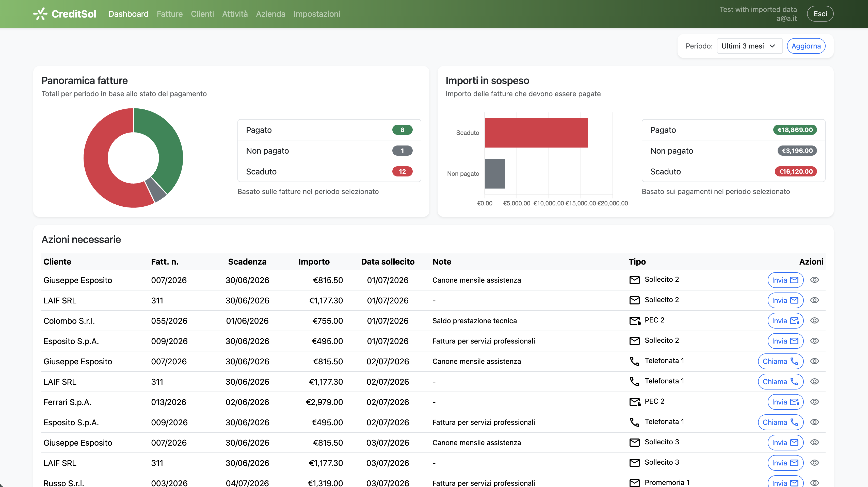Click the Cliente column header
The image size is (868, 487).
click(x=57, y=262)
